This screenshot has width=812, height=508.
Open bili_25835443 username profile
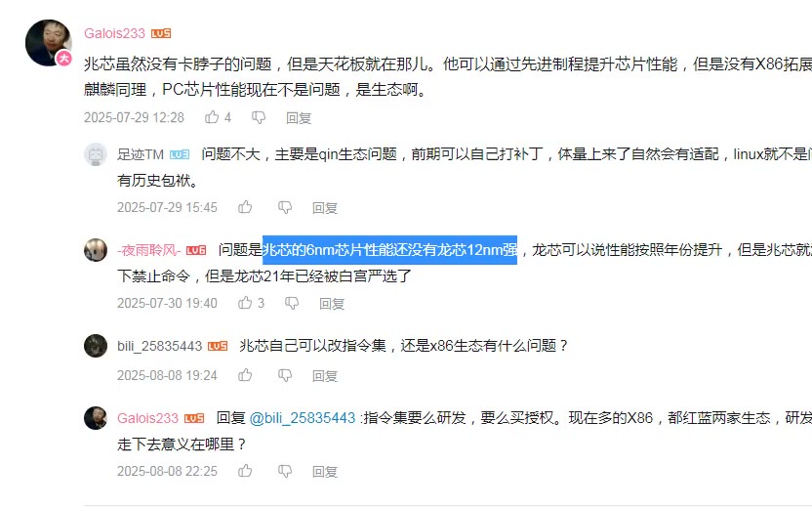(159, 346)
